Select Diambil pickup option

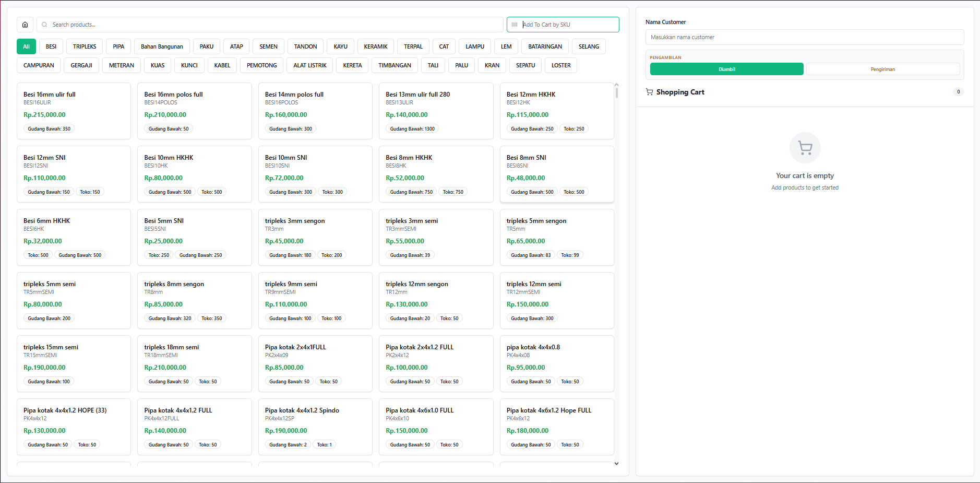[x=726, y=69]
